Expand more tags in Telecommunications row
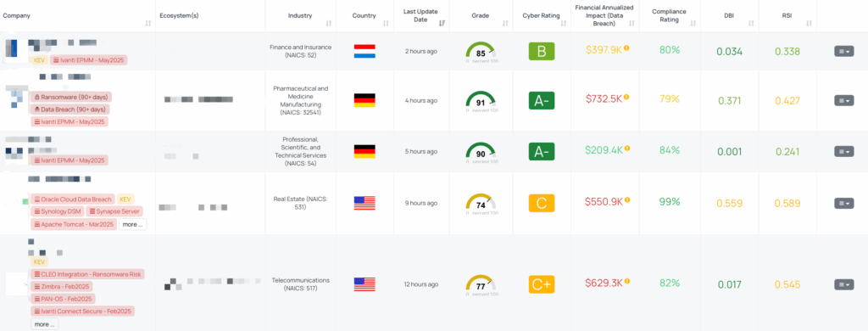 45,324
